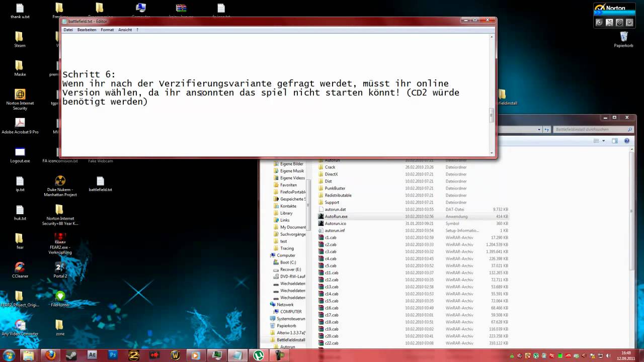
Task: Click Explorer help question mark icon
Action: 627,141
